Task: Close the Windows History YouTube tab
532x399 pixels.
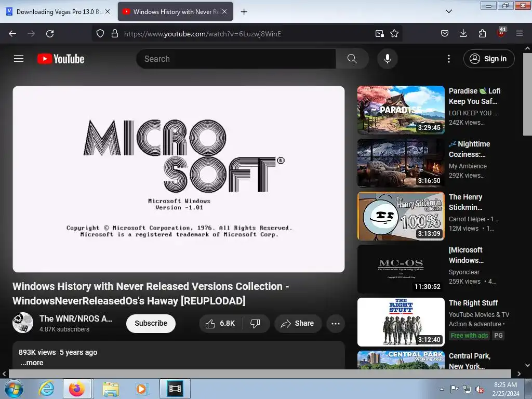Action: click(x=224, y=11)
